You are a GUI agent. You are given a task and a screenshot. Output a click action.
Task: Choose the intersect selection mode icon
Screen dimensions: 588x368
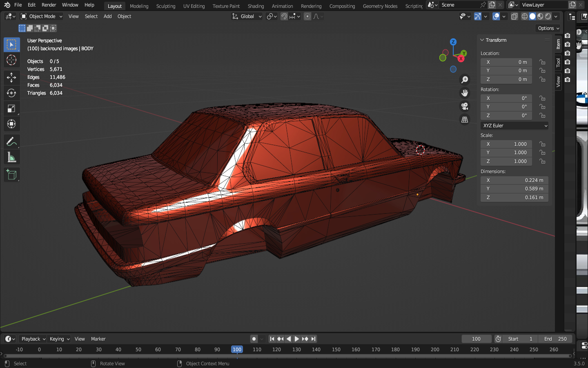53,28
